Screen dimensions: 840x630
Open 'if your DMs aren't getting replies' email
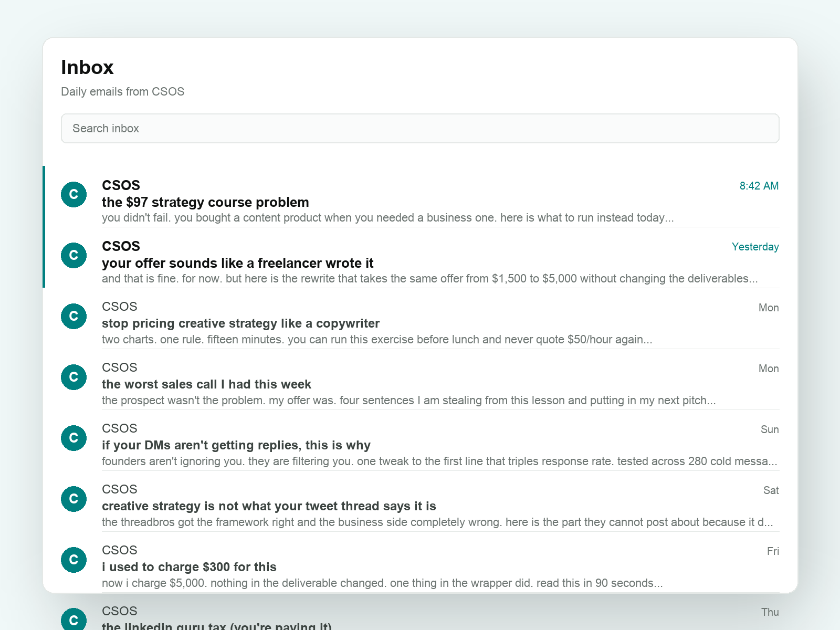tap(236, 445)
